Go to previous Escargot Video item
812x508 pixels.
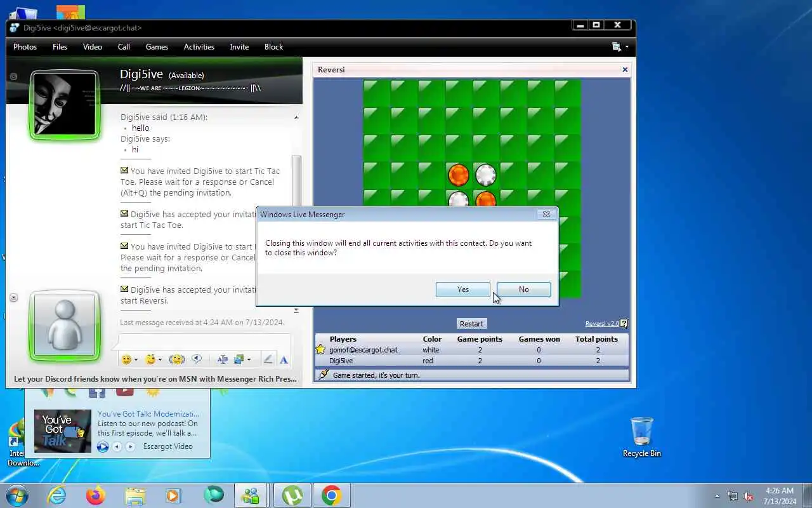click(117, 447)
